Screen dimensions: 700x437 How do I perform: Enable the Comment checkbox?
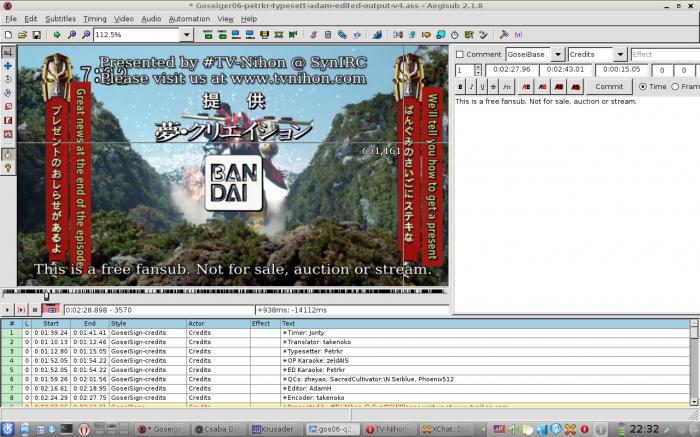click(x=459, y=54)
